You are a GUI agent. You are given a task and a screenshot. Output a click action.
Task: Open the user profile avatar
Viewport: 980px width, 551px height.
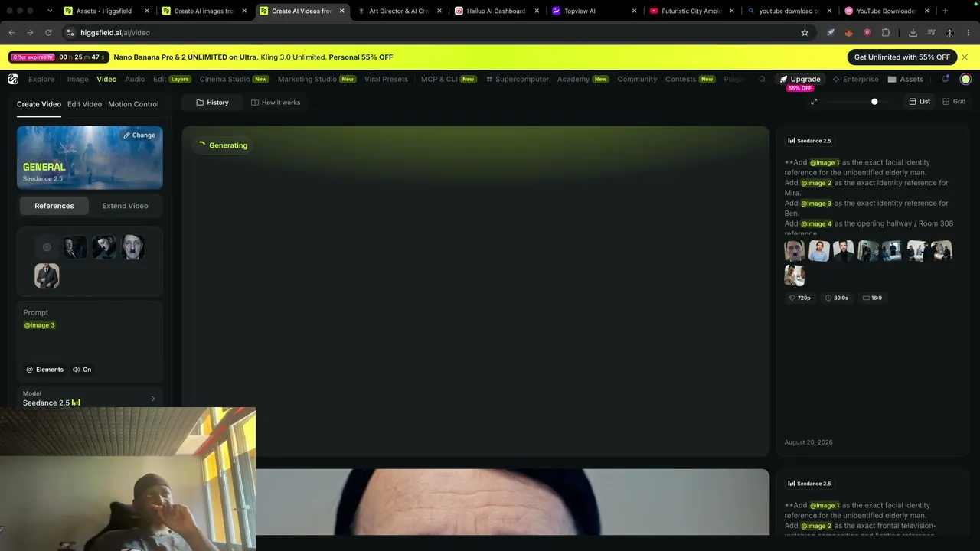(965, 79)
